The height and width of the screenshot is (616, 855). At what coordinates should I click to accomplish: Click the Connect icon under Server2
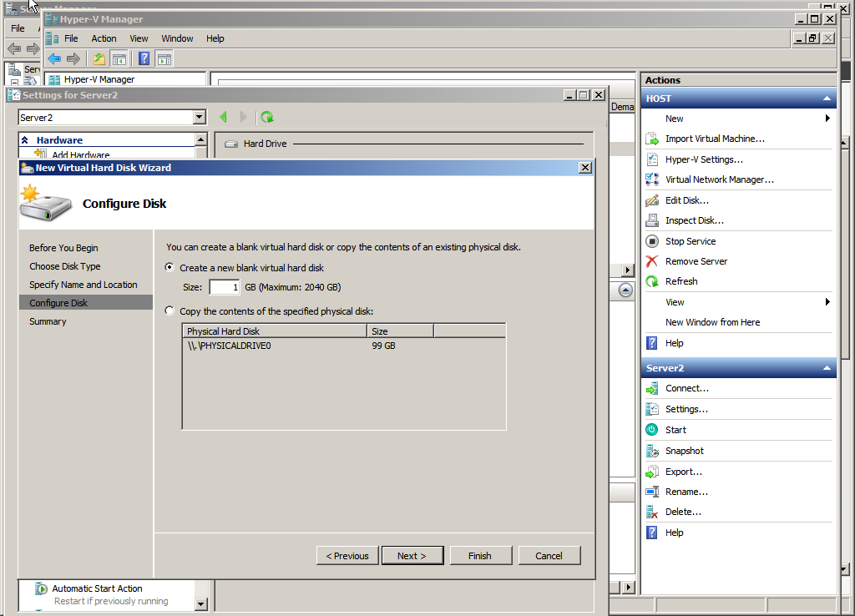[x=652, y=389]
